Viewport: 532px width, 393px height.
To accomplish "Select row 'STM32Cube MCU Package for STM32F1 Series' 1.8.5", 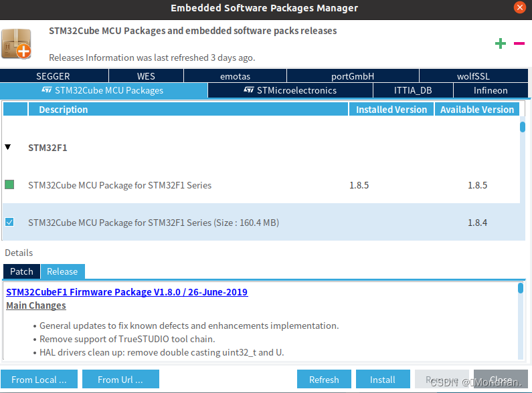I will [x=261, y=185].
